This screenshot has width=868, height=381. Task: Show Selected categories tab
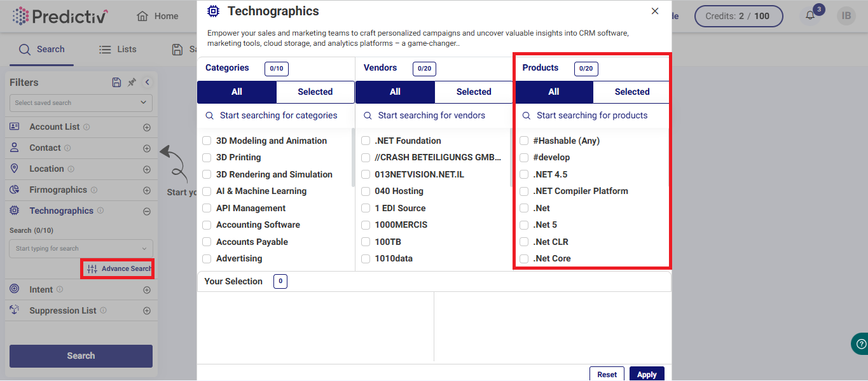pos(315,92)
